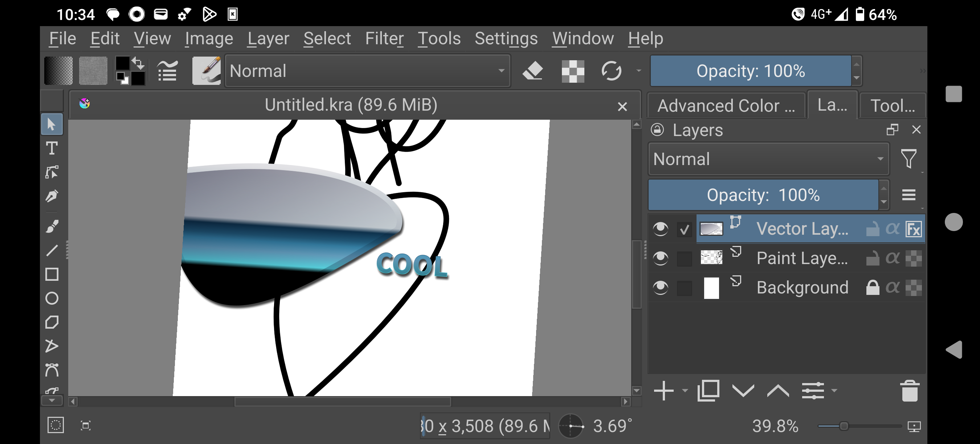Swap foreground and background colors
The image size is (980, 444).
click(138, 62)
